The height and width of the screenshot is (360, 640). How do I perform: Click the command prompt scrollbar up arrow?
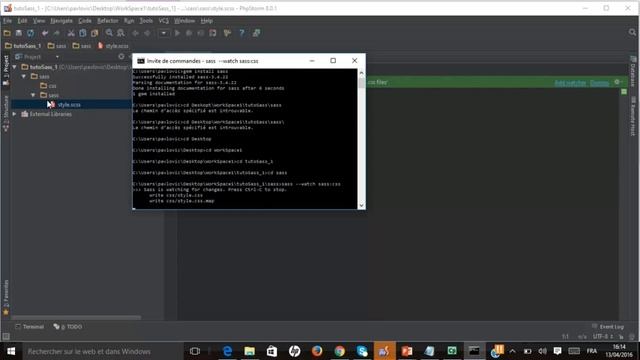361,73
